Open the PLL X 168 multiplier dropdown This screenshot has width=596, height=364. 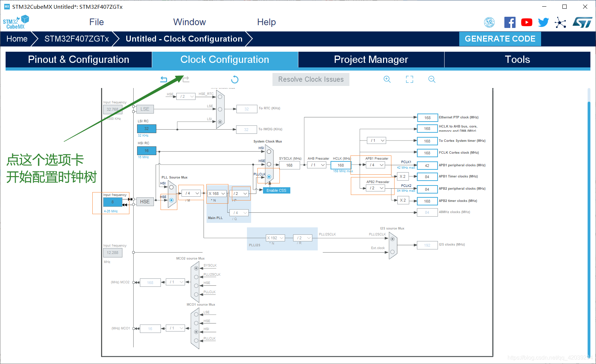coord(217,194)
